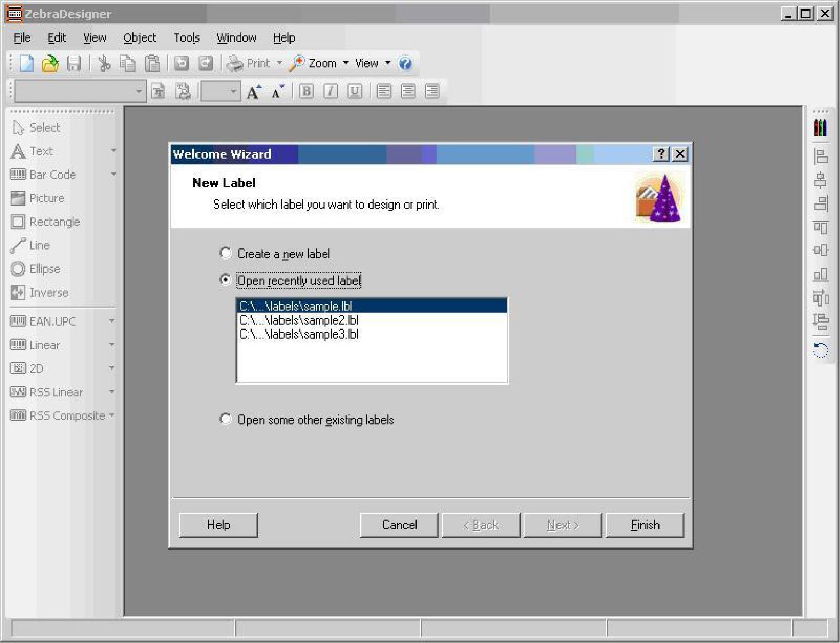Click the wizard Help button
This screenshot has width=840, height=643.
pyautogui.click(x=218, y=525)
